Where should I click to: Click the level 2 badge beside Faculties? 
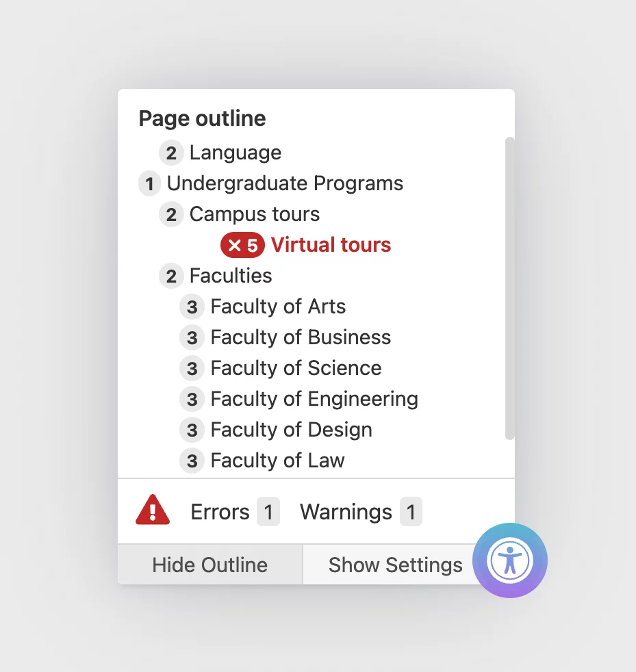pos(171,276)
